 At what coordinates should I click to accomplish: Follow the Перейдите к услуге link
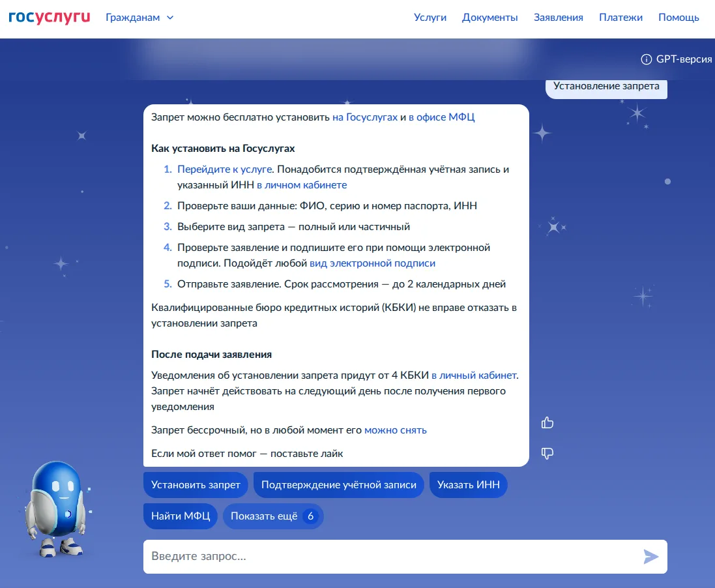click(x=225, y=169)
